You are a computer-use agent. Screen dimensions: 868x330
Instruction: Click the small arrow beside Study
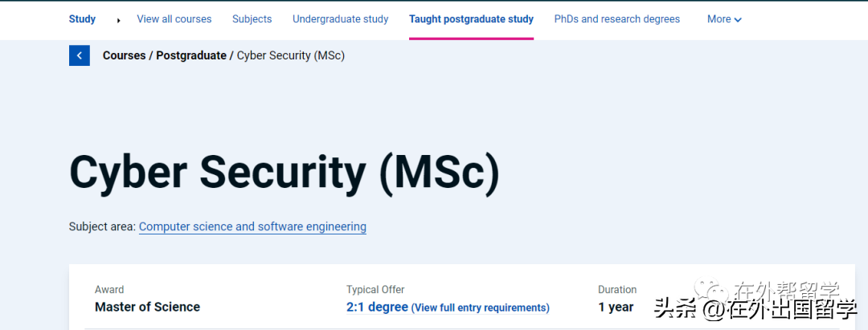tap(118, 20)
